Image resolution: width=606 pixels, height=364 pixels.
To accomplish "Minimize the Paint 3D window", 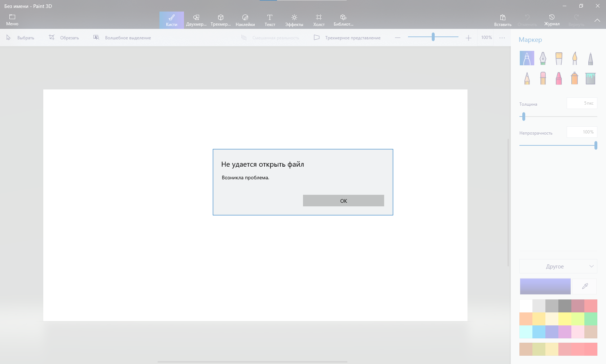I will (x=565, y=6).
